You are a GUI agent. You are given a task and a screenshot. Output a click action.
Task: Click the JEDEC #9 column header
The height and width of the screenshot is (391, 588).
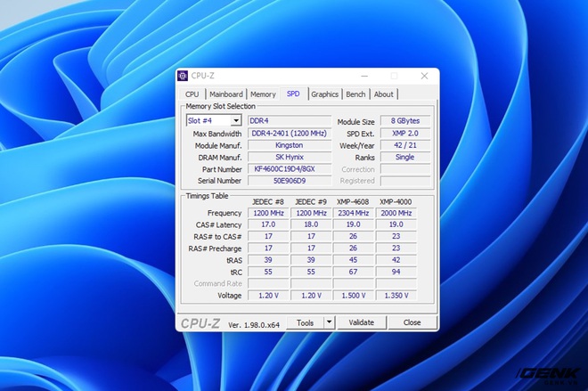pyautogui.click(x=311, y=202)
